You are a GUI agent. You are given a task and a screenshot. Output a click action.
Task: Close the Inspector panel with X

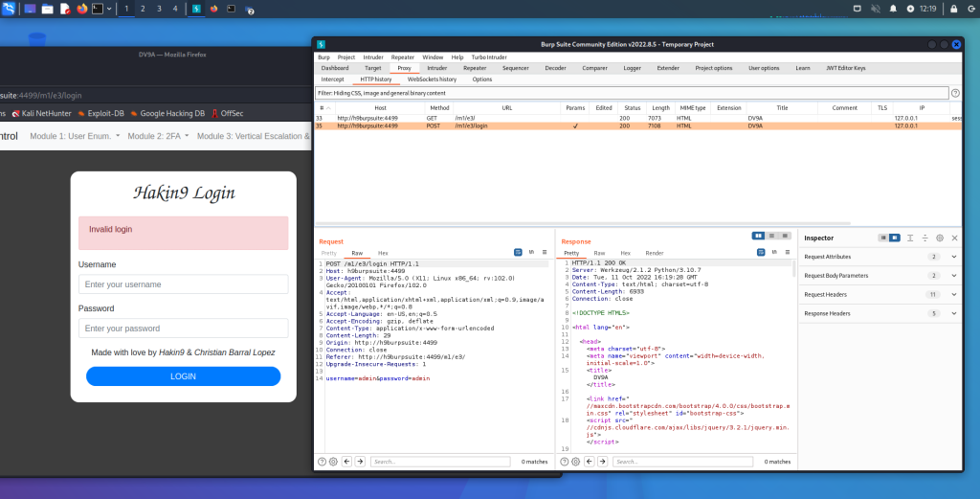pyautogui.click(x=954, y=238)
